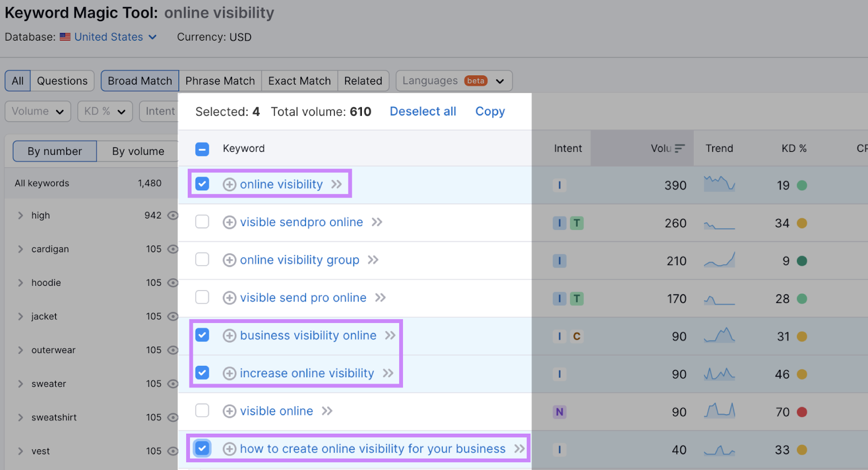This screenshot has width=868, height=470.
Task: Click green KD dot for online visibility
Action: pyautogui.click(x=802, y=185)
